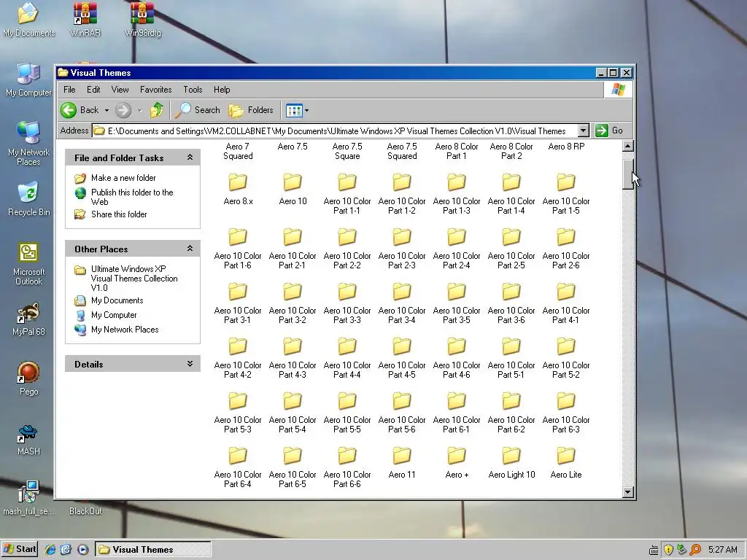This screenshot has height=560, width=747.
Task: Select the Recycle Bin desktop icon
Action: tap(28, 198)
